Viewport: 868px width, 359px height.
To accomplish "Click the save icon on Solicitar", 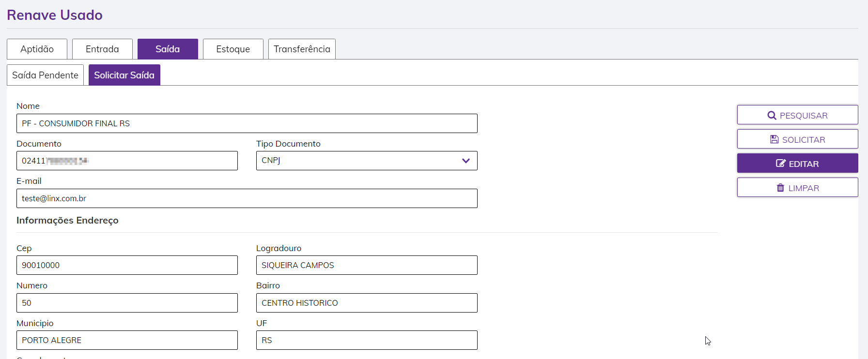I will pos(774,139).
